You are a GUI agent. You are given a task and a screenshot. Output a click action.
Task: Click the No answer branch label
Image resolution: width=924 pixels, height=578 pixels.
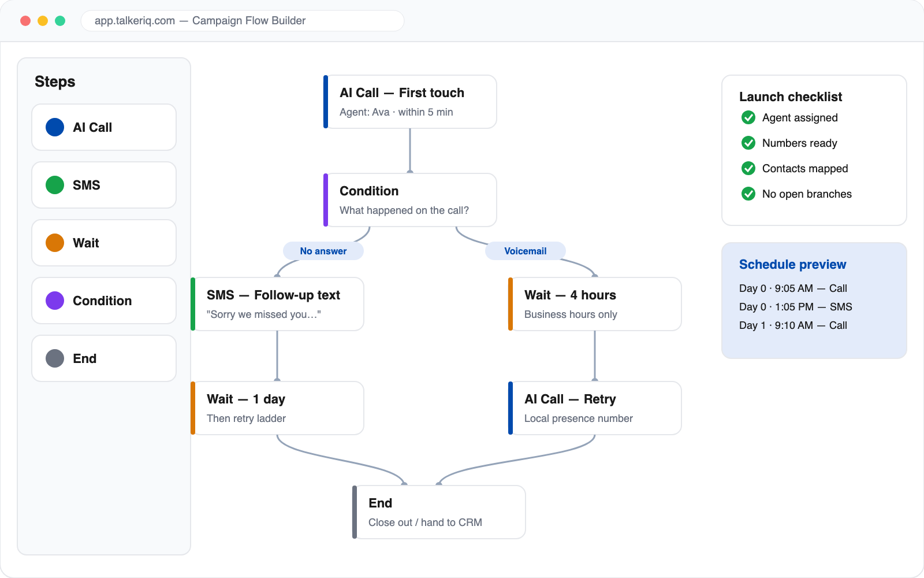pyautogui.click(x=323, y=251)
